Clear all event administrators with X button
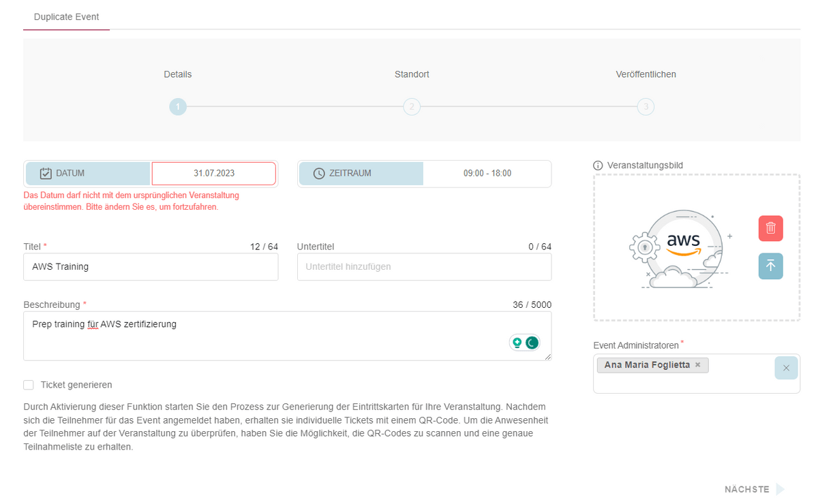This screenshot has height=504, width=818. point(786,368)
